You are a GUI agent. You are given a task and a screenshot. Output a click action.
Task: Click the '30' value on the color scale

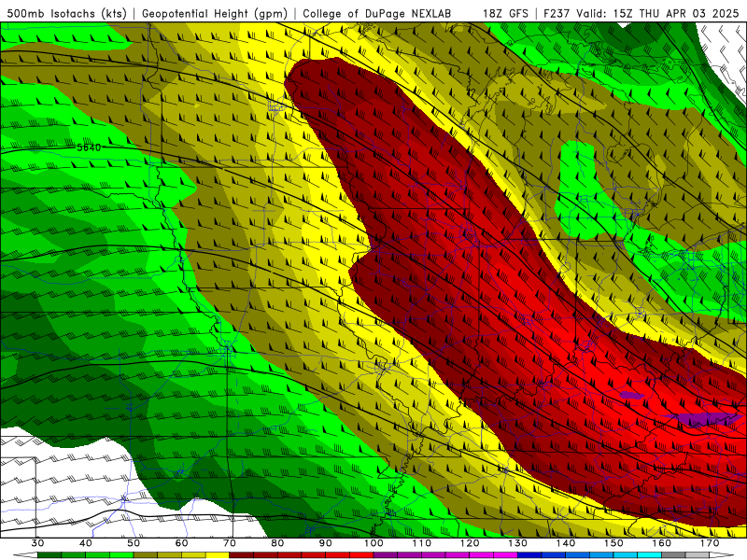click(37, 543)
